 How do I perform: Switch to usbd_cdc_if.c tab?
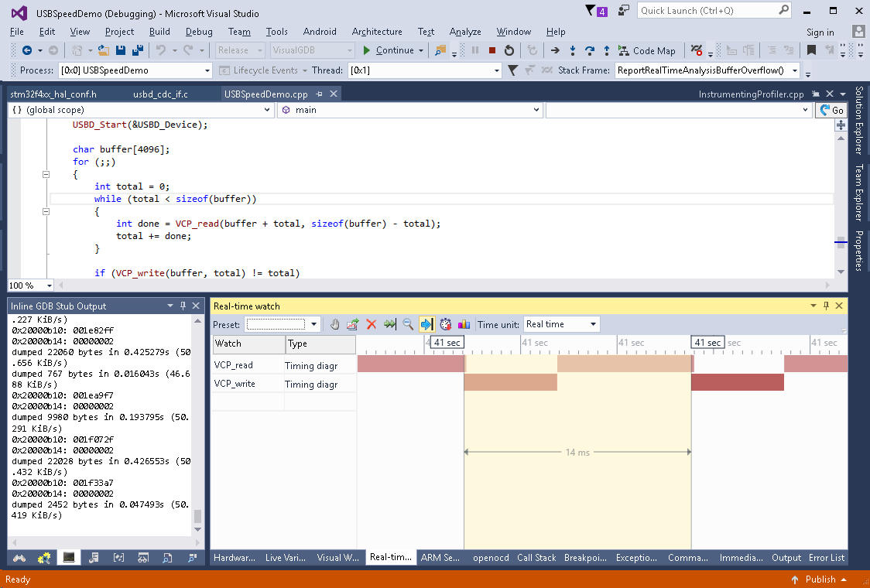[x=160, y=94]
